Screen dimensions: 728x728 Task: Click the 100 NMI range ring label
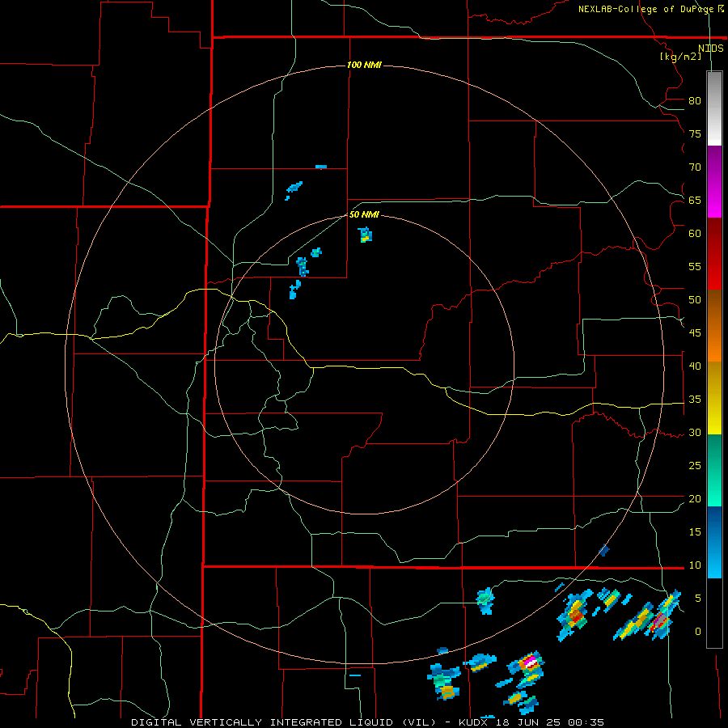pyautogui.click(x=364, y=65)
